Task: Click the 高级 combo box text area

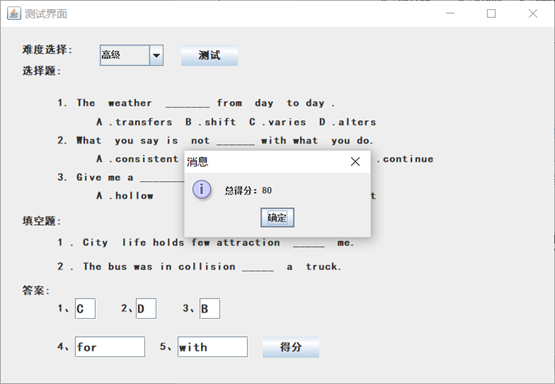Action: pyautogui.click(x=125, y=55)
